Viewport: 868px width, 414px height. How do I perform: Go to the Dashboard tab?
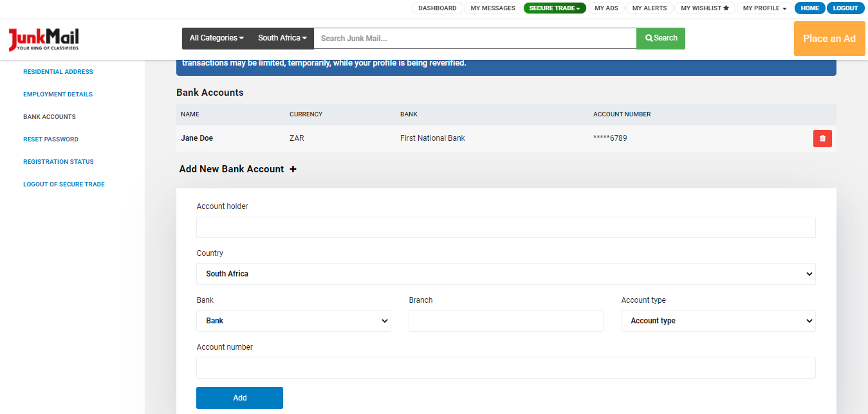tap(437, 8)
